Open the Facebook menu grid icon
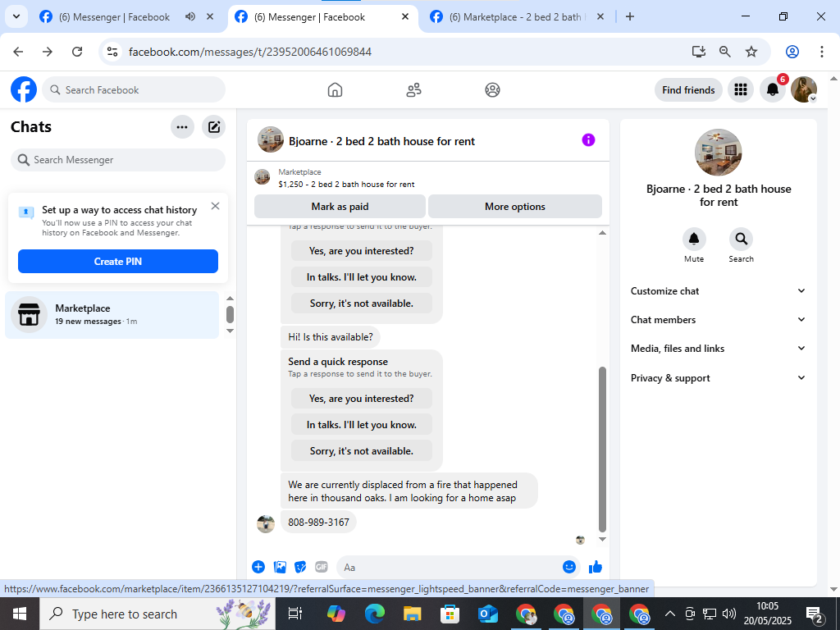 click(741, 89)
